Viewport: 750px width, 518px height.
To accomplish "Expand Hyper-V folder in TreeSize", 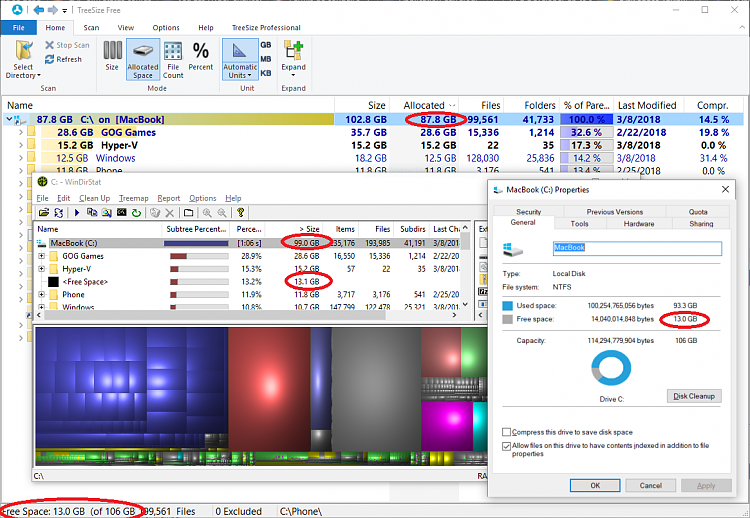I will pos(21,145).
